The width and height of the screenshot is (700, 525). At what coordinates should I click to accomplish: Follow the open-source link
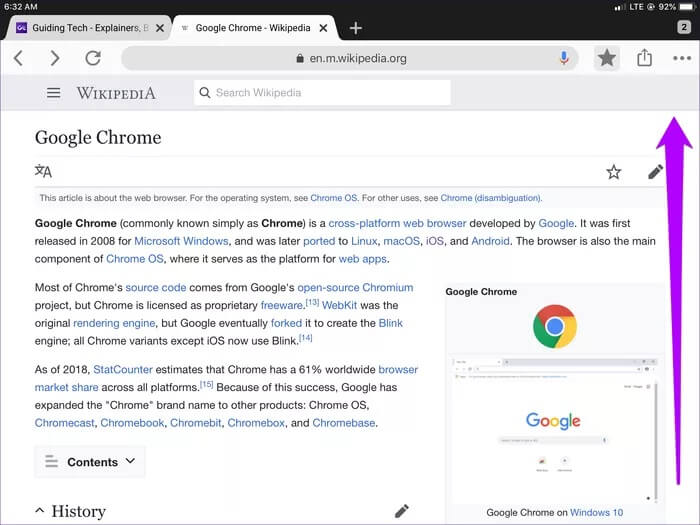click(328, 288)
